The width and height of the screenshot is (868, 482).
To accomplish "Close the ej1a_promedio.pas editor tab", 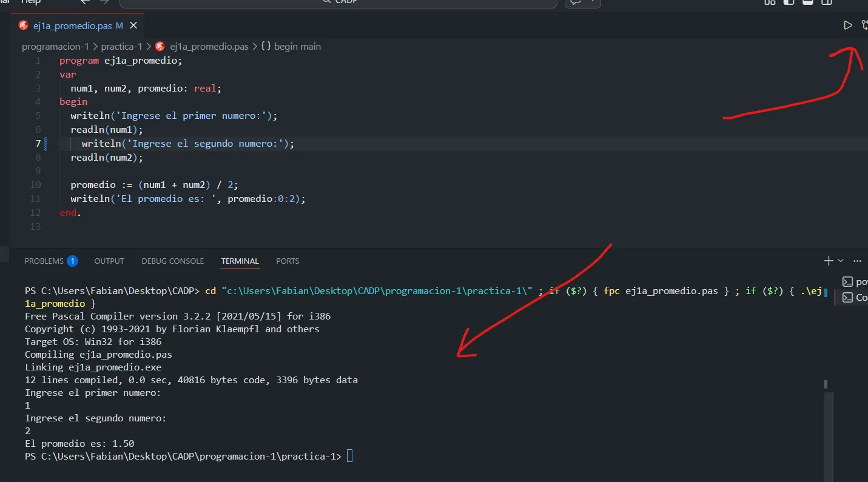I will click(x=133, y=25).
